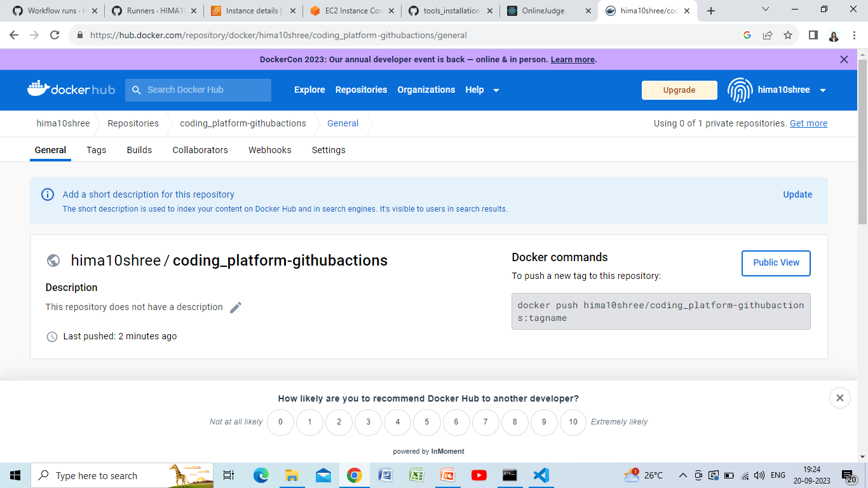The image size is (868, 488).
Task: Open the browser side panel icon
Action: [813, 36]
